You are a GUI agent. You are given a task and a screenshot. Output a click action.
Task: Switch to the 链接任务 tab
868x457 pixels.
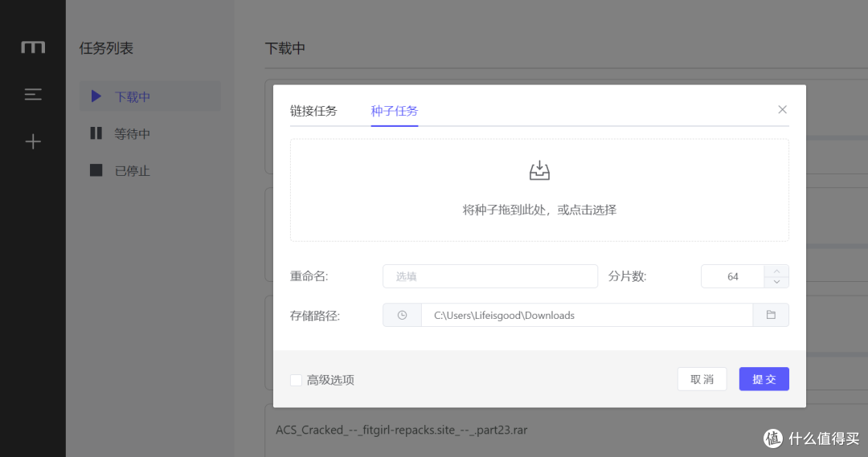[x=313, y=111]
